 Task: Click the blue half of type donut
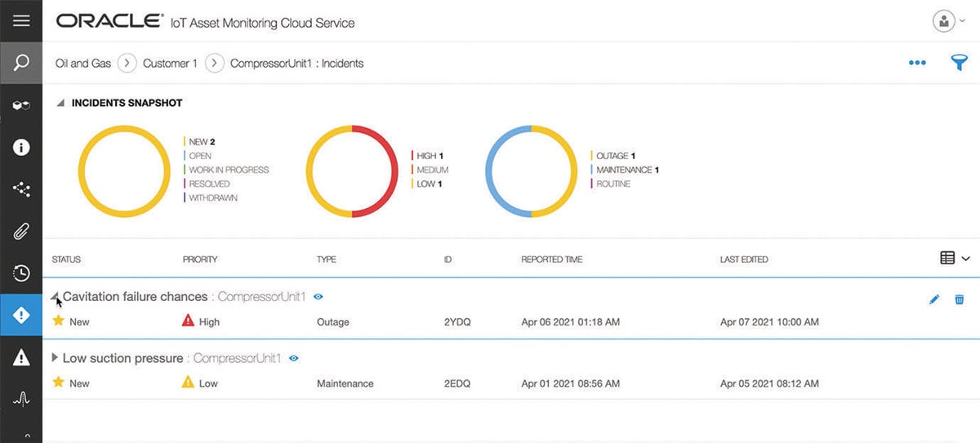point(489,171)
